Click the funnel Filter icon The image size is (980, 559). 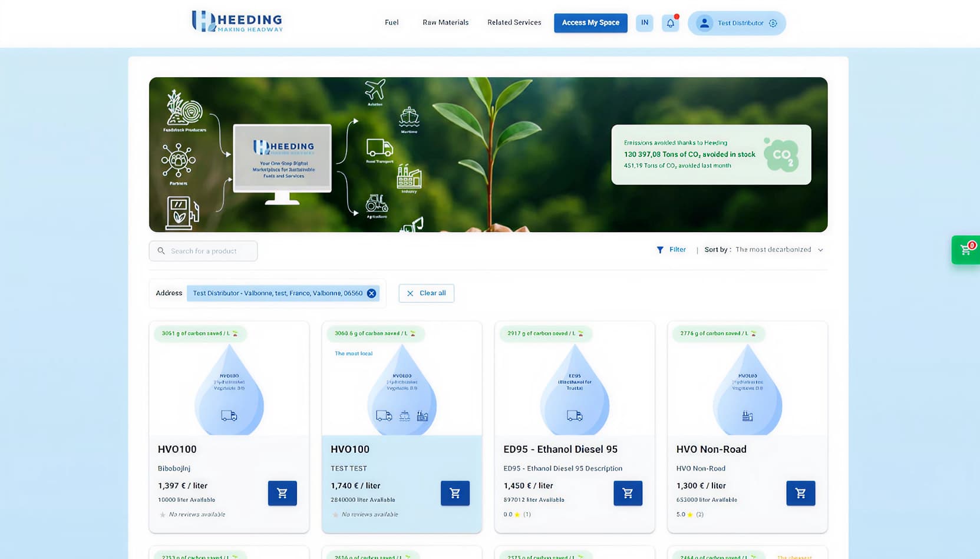pos(660,250)
